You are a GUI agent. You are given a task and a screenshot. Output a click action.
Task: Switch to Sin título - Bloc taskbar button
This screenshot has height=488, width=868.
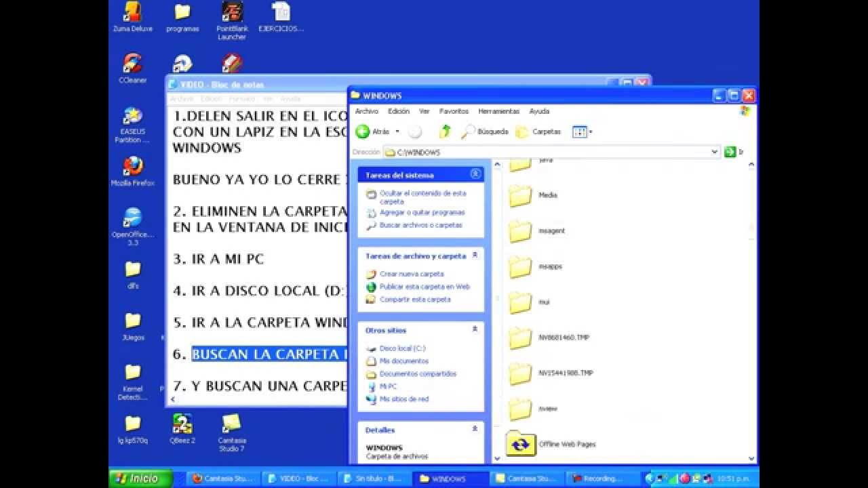(374, 479)
